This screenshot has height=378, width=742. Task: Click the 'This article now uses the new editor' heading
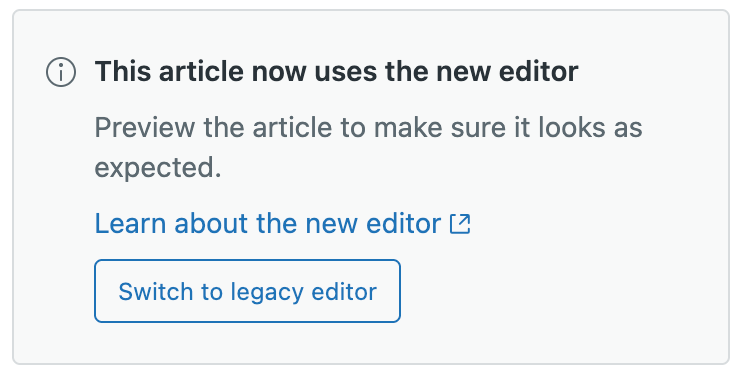point(336,72)
